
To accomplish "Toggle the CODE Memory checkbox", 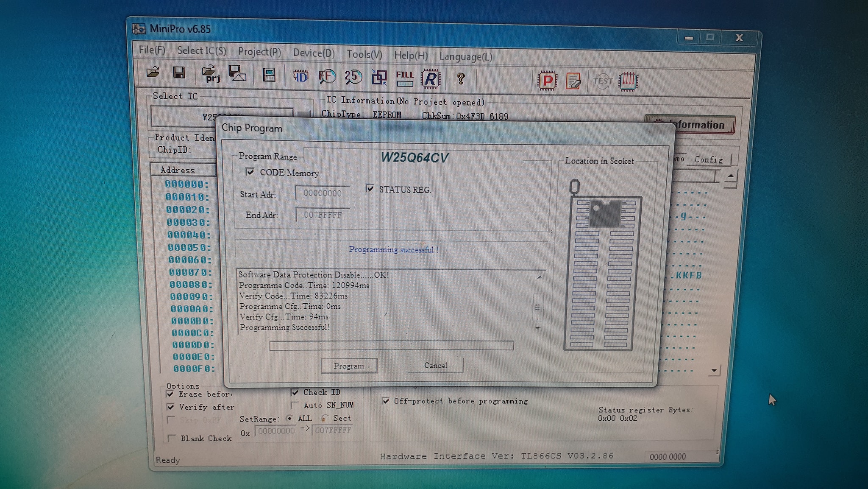I will [x=250, y=172].
